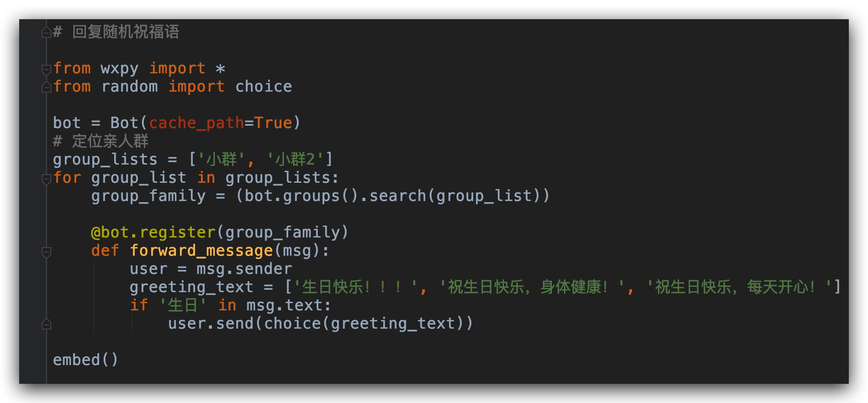Click the 'greeting_text' variable assignment

191,287
